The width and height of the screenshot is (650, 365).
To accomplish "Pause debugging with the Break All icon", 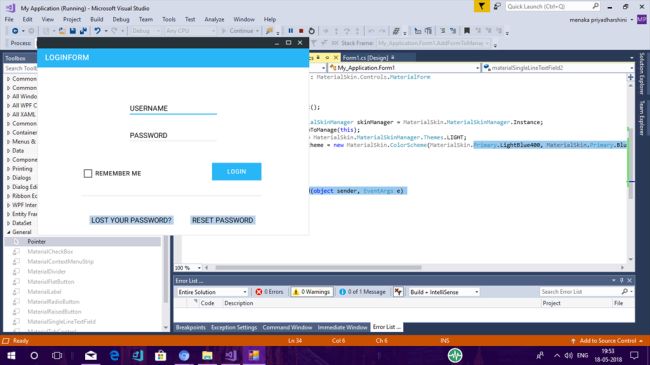I will click(x=291, y=31).
